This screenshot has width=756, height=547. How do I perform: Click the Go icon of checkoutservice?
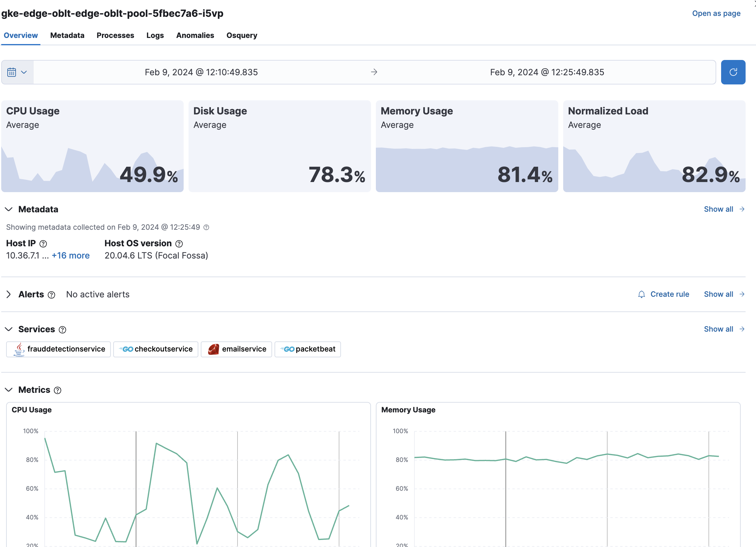[126, 349]
